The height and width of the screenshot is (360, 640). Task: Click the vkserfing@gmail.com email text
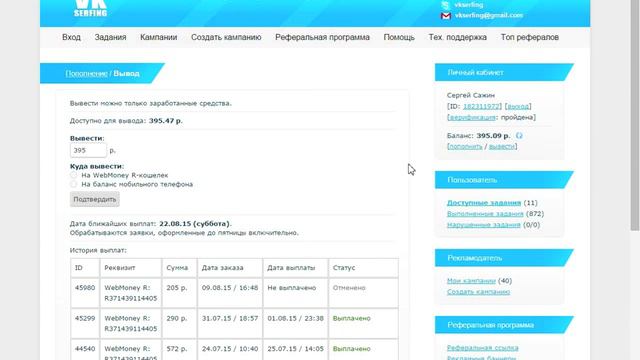pos(489,15)
